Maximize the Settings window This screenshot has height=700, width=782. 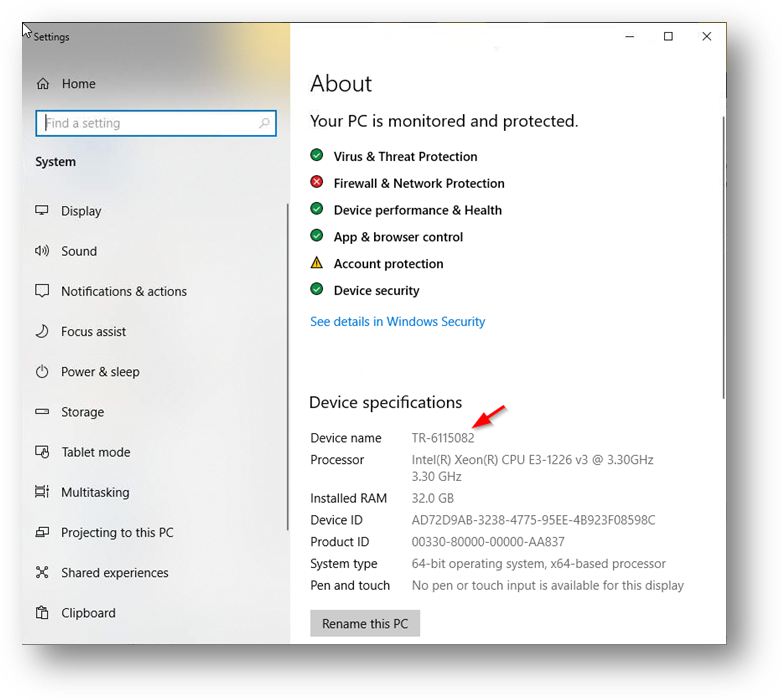pyautogui.click(x=668, y=37)
